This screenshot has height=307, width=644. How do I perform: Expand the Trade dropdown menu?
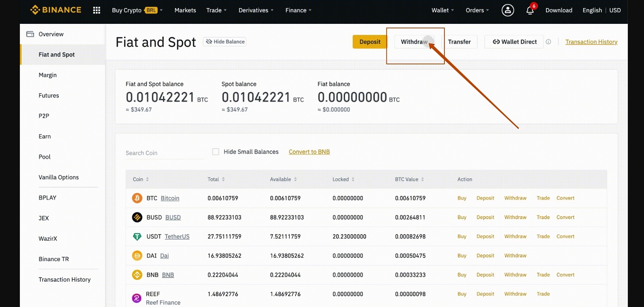click(216, 10)
